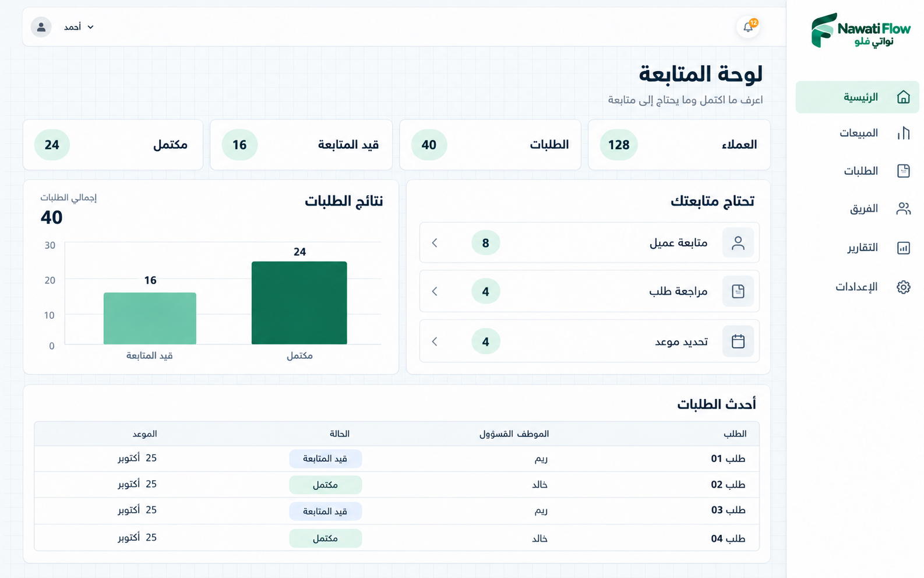Click the dark green مكتمل chart bar

[299, 303]
